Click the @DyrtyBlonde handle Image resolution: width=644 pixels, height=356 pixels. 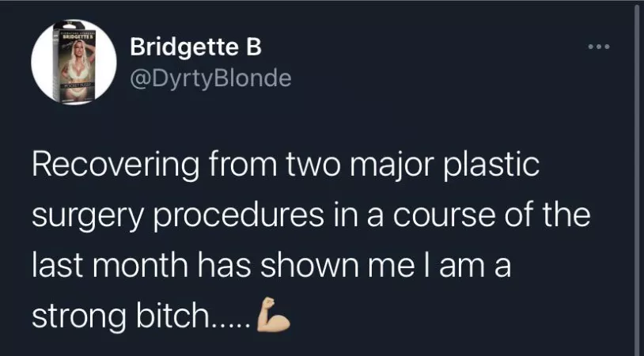(210, 78)
